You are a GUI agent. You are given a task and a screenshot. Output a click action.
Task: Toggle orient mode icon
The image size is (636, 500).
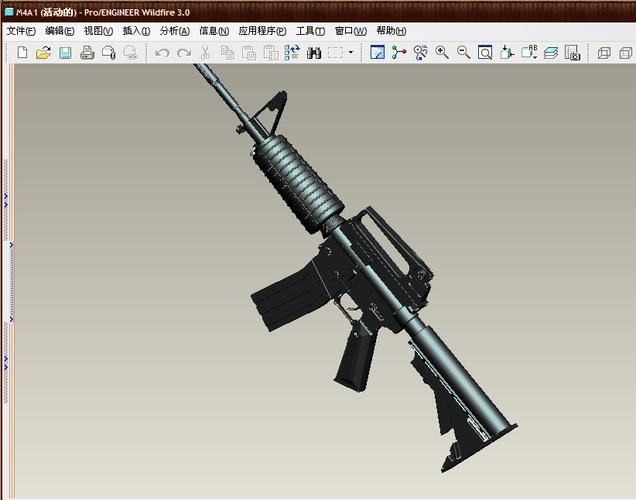pyautogui.click(x=421, y=53)
